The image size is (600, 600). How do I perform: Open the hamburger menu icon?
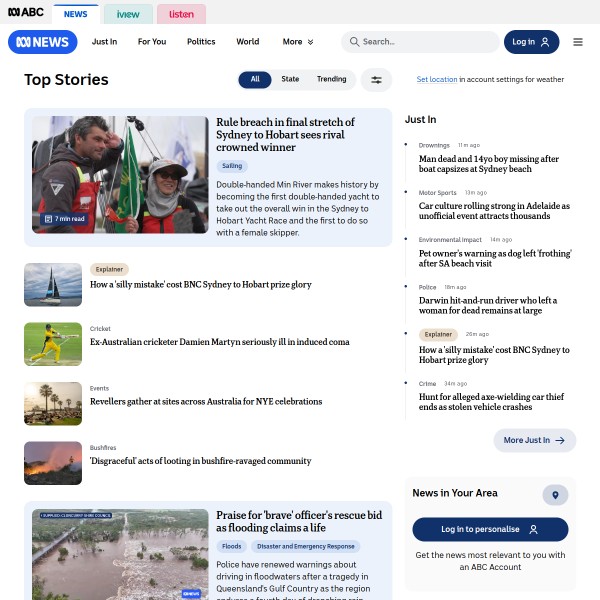pyautogui.click(x=578, y=42)
